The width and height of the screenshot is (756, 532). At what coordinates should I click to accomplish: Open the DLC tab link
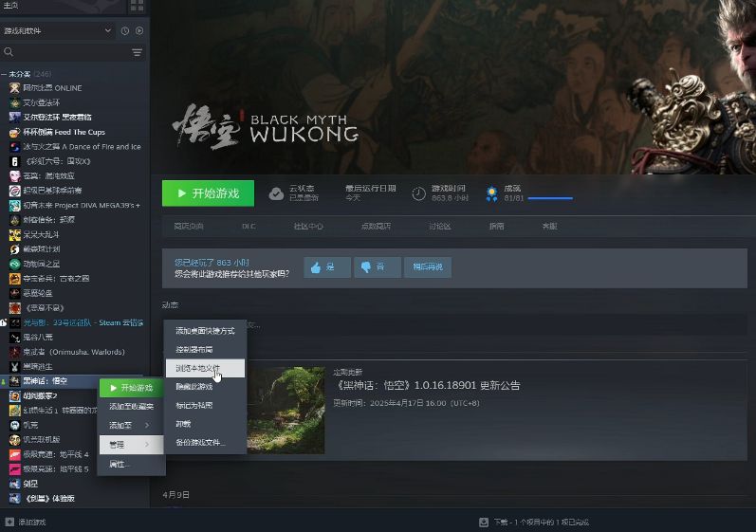(x=249, y=226)
